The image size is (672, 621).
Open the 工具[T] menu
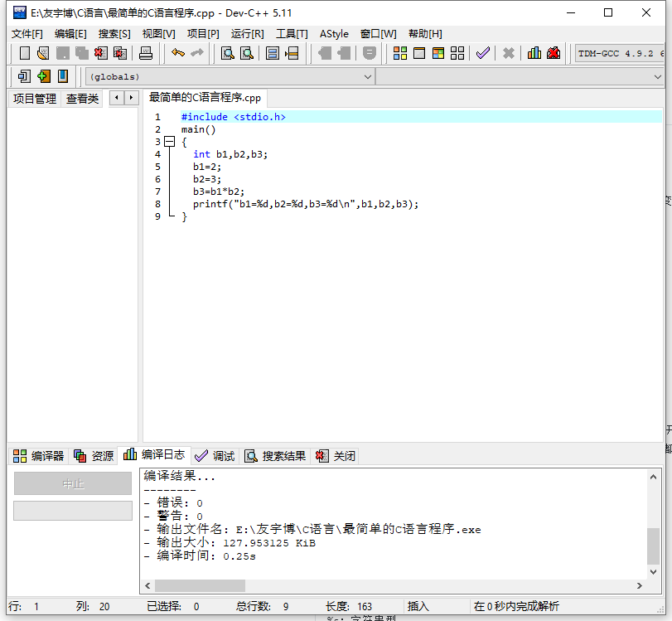(x=292, y=34)
